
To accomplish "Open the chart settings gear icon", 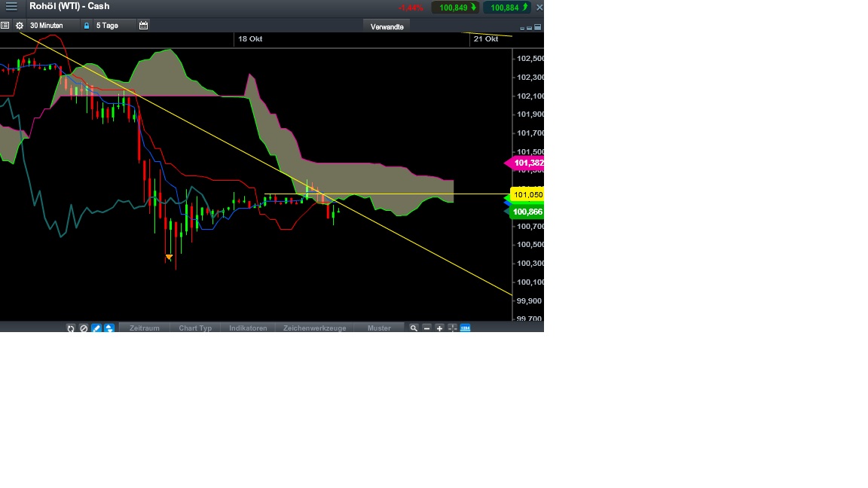I will (19, 25).
